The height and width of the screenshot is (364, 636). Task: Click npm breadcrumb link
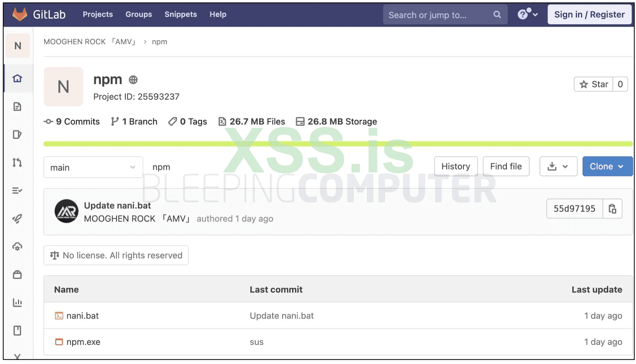159,42
